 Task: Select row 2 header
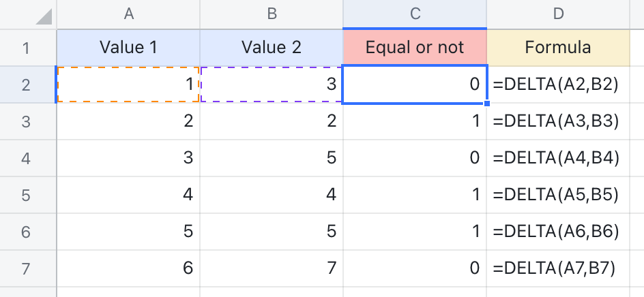[x=27, y=84]
